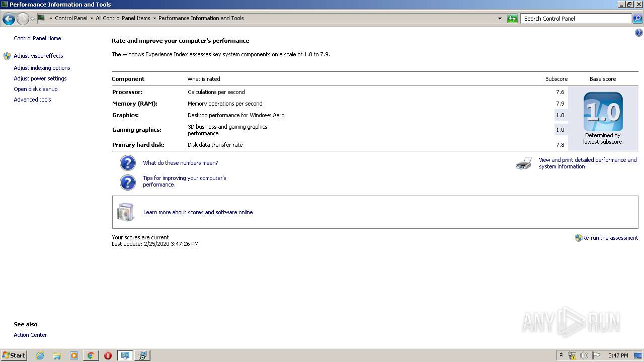The height and width of the screenshot is (362, 644).
Task: Click 'Disk data transfer rate' text
Action: click(215, 145)
